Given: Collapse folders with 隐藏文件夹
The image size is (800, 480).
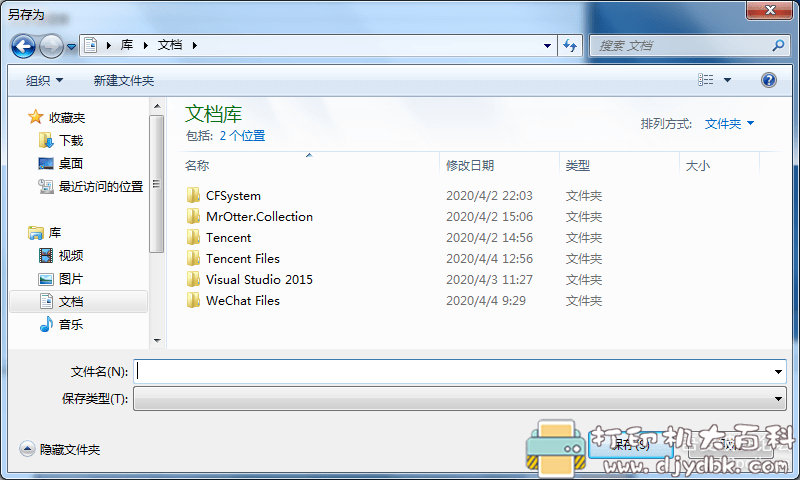Looking at the screenshot, I should coord(60,449).
